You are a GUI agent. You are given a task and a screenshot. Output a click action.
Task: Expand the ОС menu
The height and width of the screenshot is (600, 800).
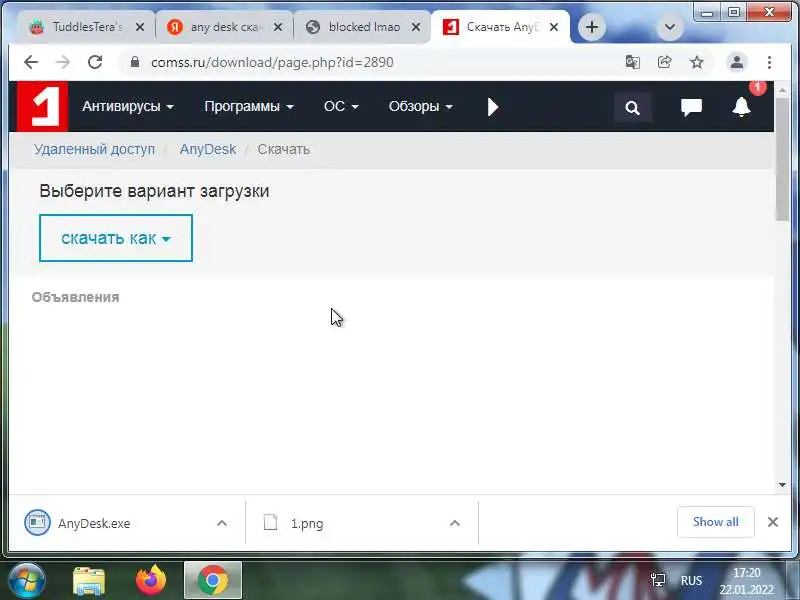click(341, 106)
